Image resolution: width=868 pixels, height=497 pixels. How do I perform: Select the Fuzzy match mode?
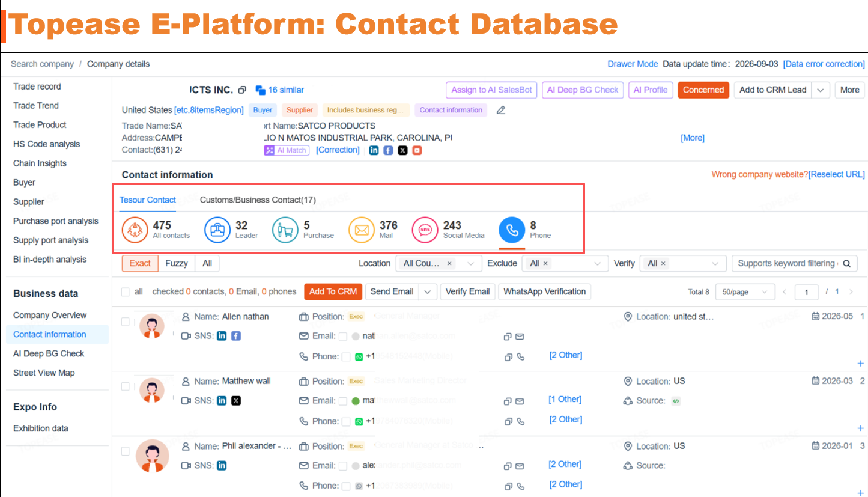tap(177, 263)
